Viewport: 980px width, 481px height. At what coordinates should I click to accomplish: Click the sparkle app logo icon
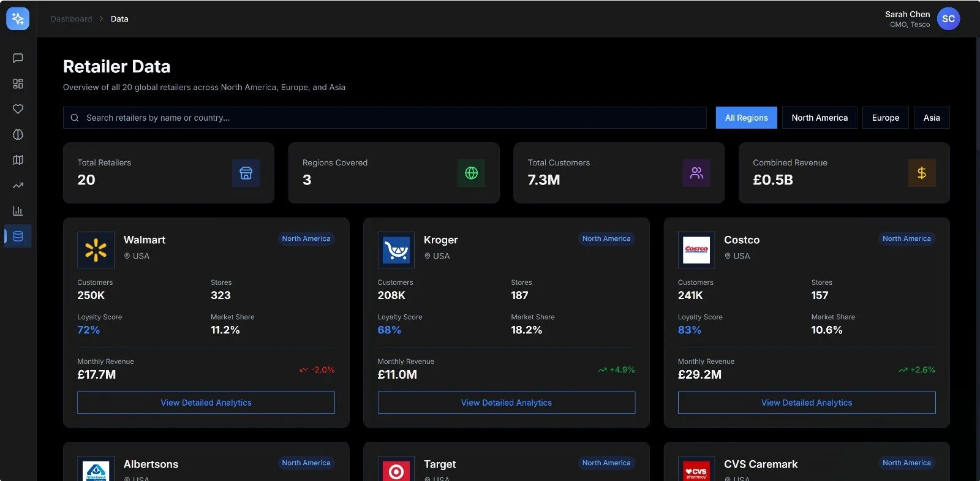pos(18,18)
